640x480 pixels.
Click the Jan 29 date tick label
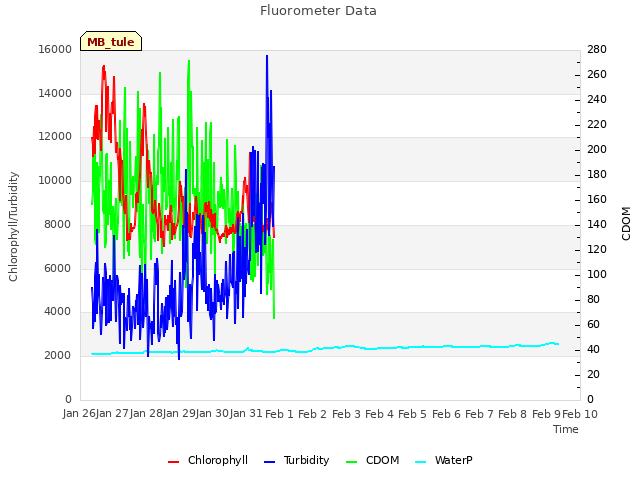[x=179, y=414]
